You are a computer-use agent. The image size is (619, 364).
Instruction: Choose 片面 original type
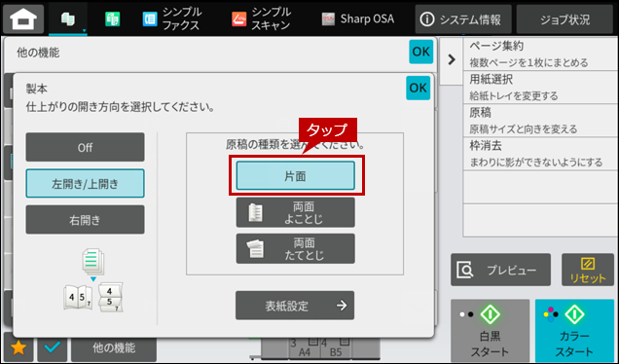point(295,176)
